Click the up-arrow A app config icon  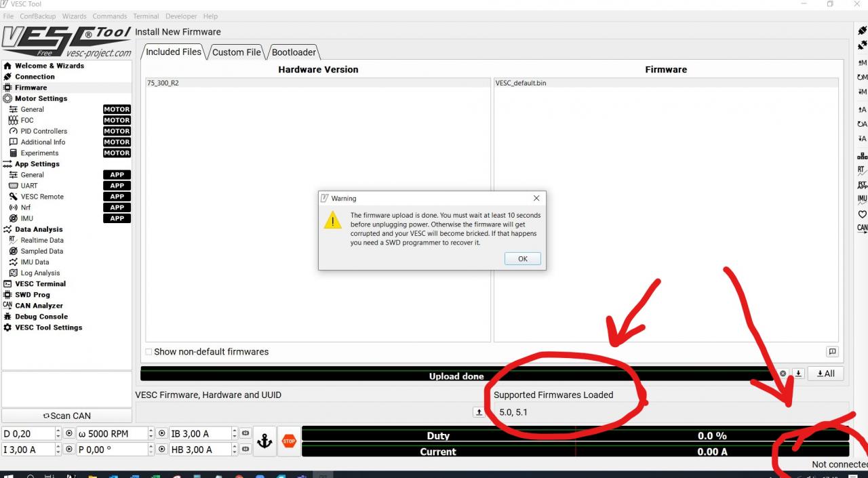coord(862,109)
